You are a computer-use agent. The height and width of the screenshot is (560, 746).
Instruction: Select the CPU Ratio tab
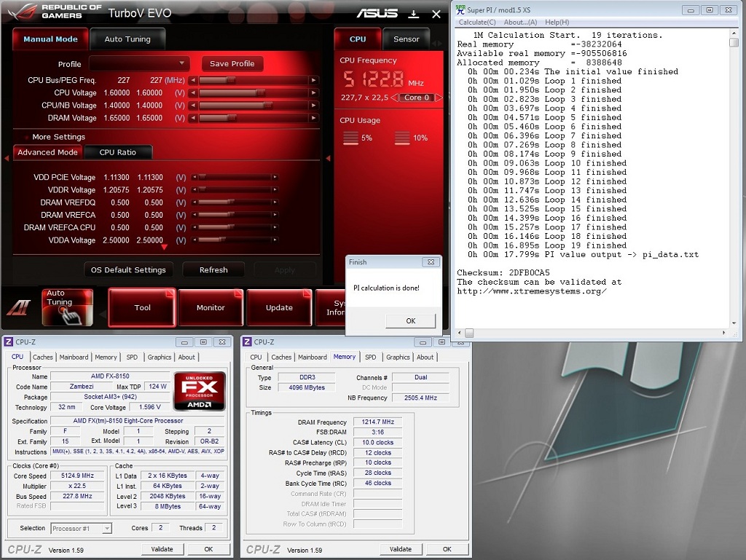(117, 152)
